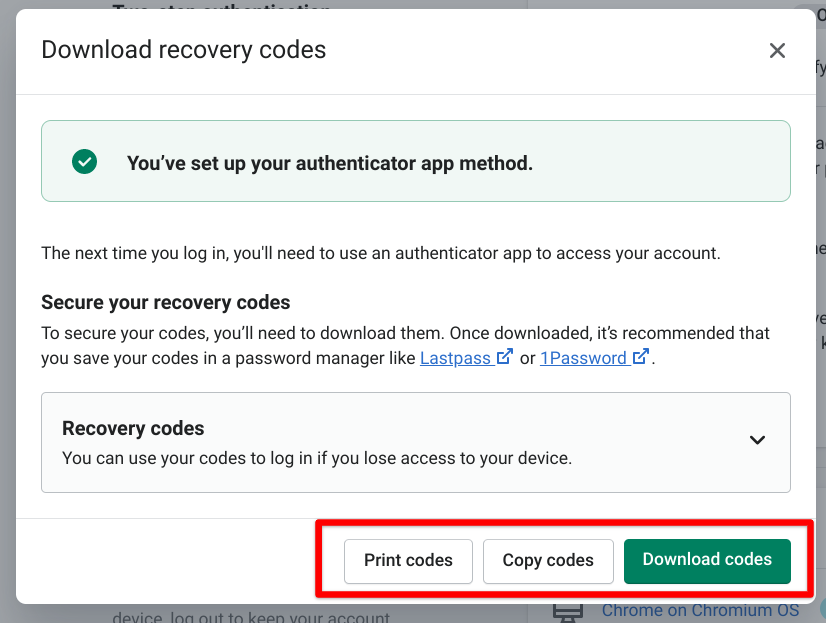Copy codes using the Copy codes button
Screen dimensions: 826x623
[548, 560]
